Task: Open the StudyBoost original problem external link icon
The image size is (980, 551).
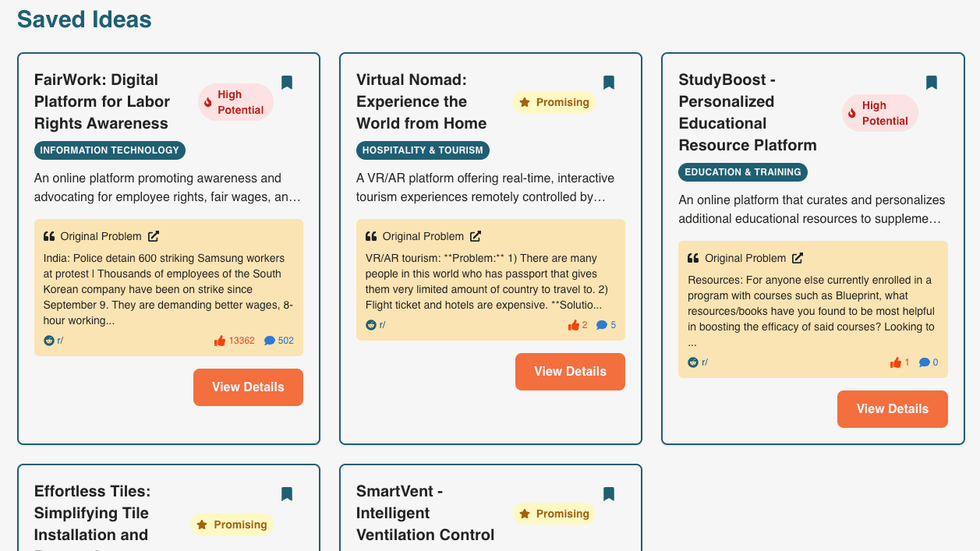Action: click(x=798, y=258)
